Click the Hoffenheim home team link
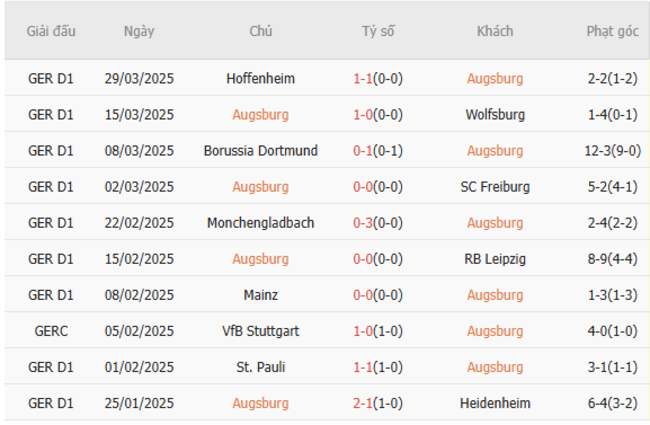The height and width of the screenshot is (425, 650). [x=260, y=78]
